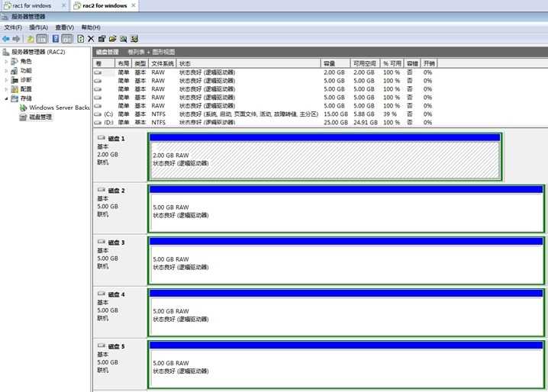Click the black X delete toolbar icon

(91, 39)
